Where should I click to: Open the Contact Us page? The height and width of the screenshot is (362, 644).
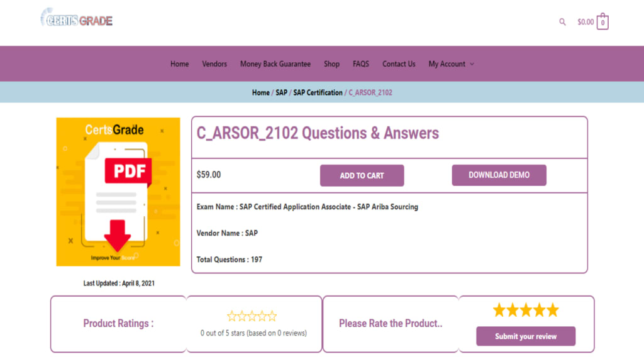[399, 64]
